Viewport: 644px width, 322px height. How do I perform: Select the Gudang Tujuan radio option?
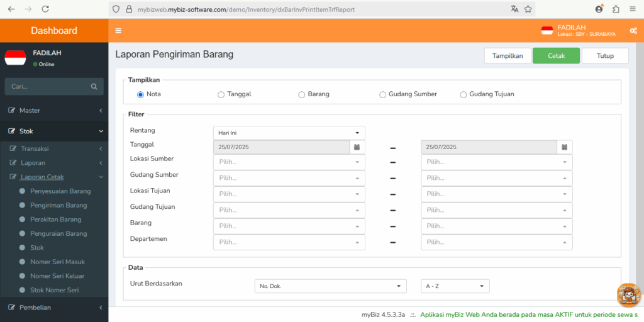coord(464,94)
